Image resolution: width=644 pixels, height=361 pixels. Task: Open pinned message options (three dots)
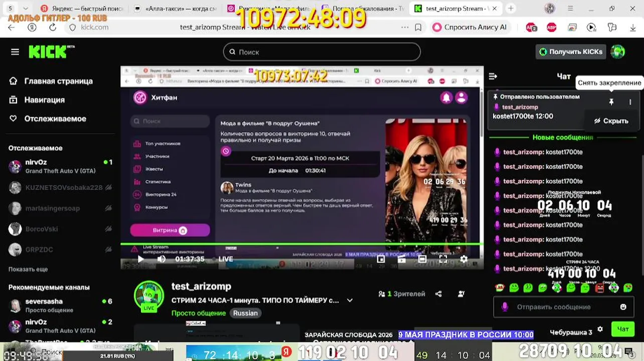tap(630, 102)
